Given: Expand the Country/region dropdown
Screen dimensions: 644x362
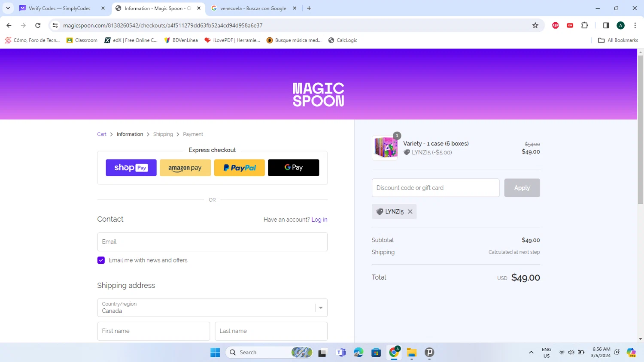Looking at the screenshot, I should (213, 308).
